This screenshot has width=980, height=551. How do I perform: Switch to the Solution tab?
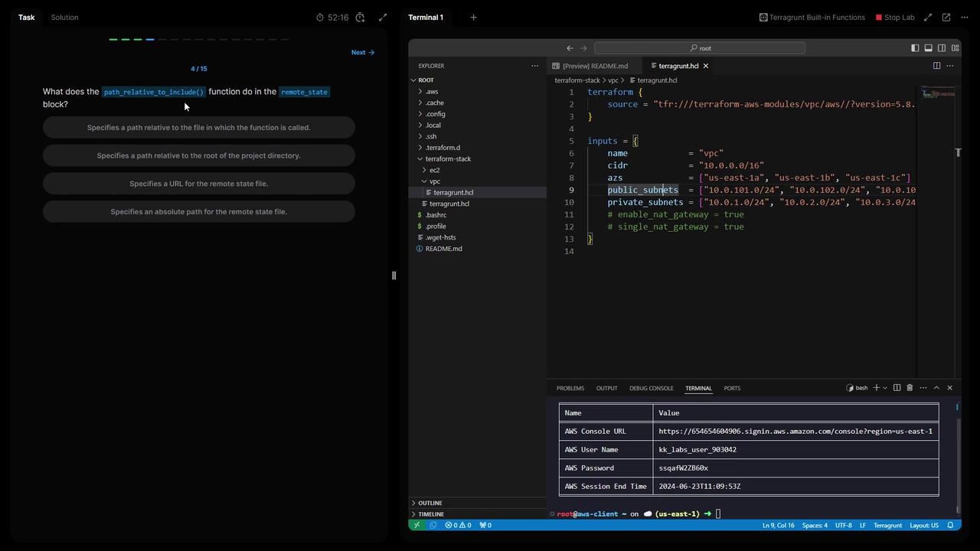point(64,18)
